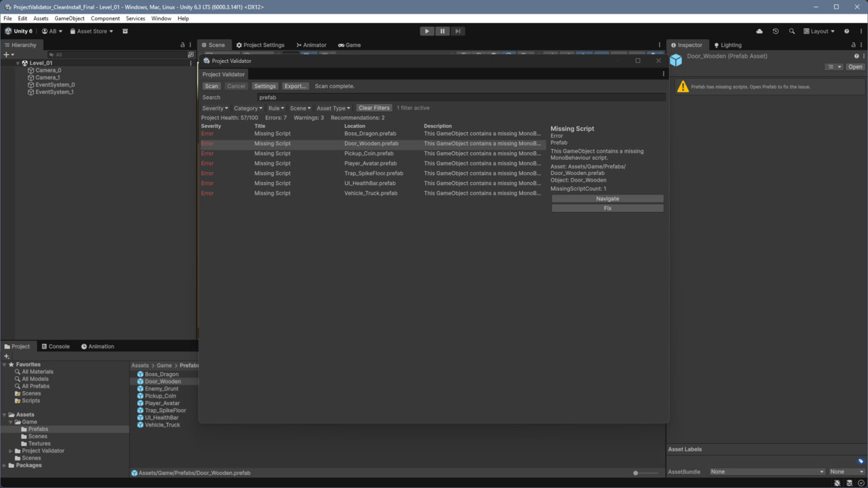This screenshot has height=488, width=868.
Task: Click the Fix button
Action: pos(608,208)
